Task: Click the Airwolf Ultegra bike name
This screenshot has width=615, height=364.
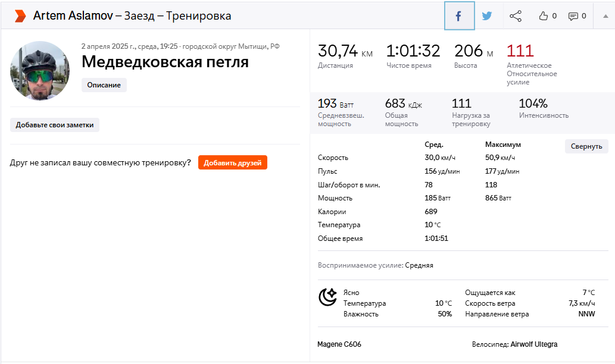Action: click(533, 344)
